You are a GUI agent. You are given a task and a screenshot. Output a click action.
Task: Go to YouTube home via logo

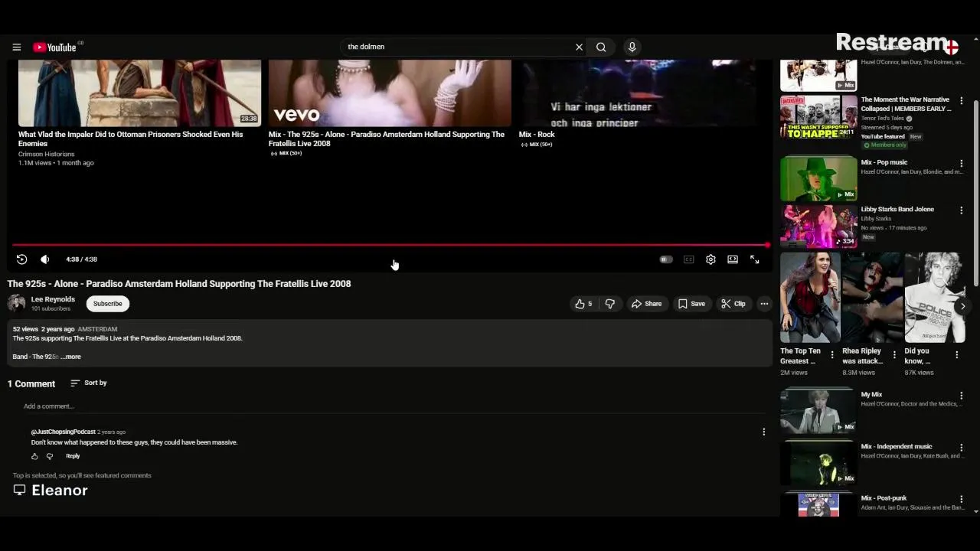54,47
